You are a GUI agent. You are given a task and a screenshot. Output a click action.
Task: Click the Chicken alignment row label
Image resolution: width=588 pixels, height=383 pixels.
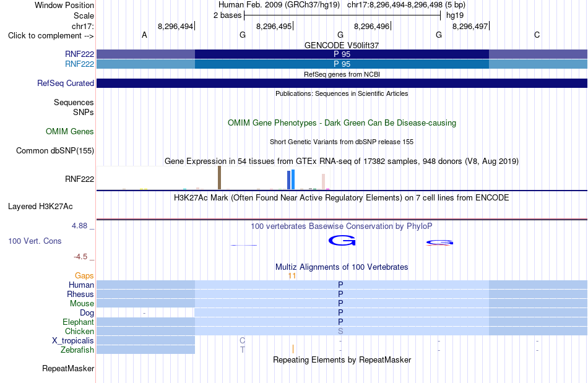79,331
